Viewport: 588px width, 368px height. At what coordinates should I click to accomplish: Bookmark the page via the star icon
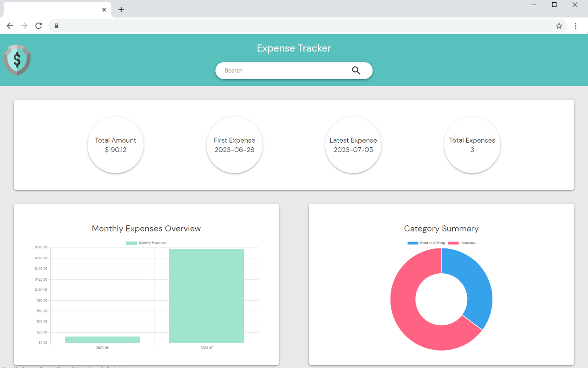[559, 26]
